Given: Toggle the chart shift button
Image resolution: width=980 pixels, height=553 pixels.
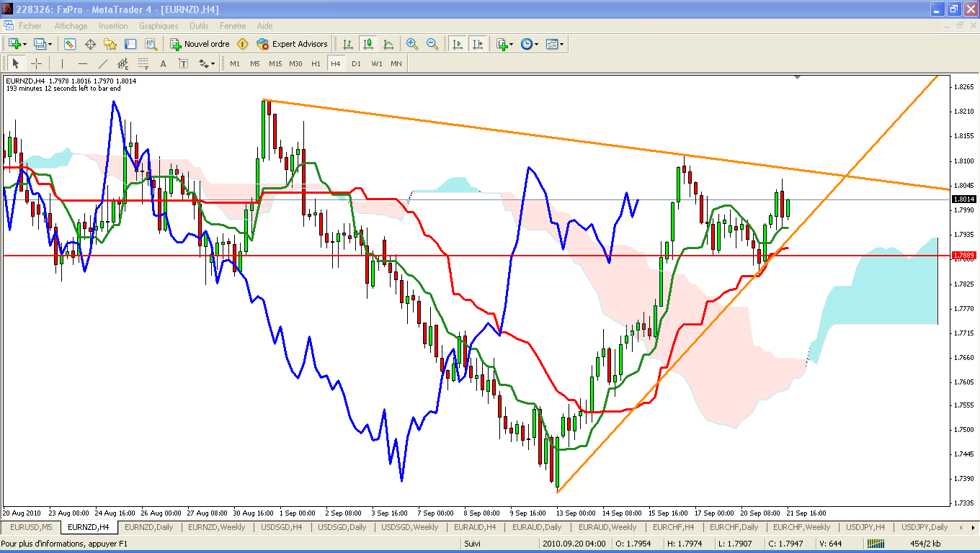Looking at the screenshot, I should coord(477,44).
